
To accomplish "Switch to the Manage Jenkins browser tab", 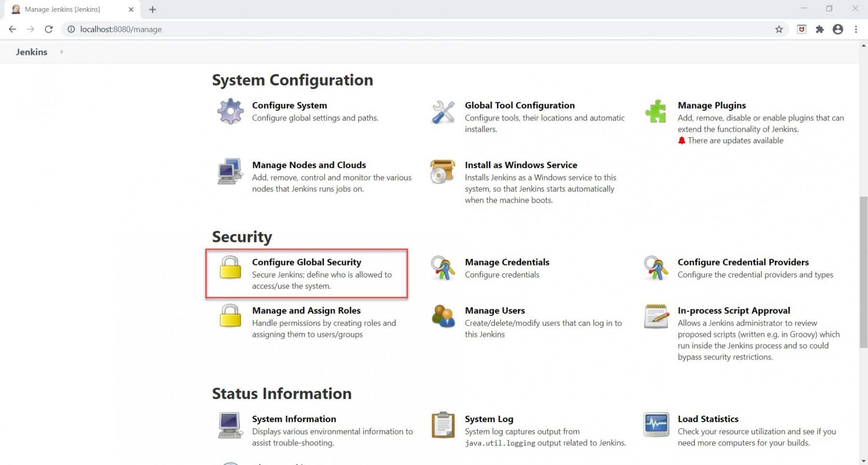I will pyautogui.click(x=63, y=9).
